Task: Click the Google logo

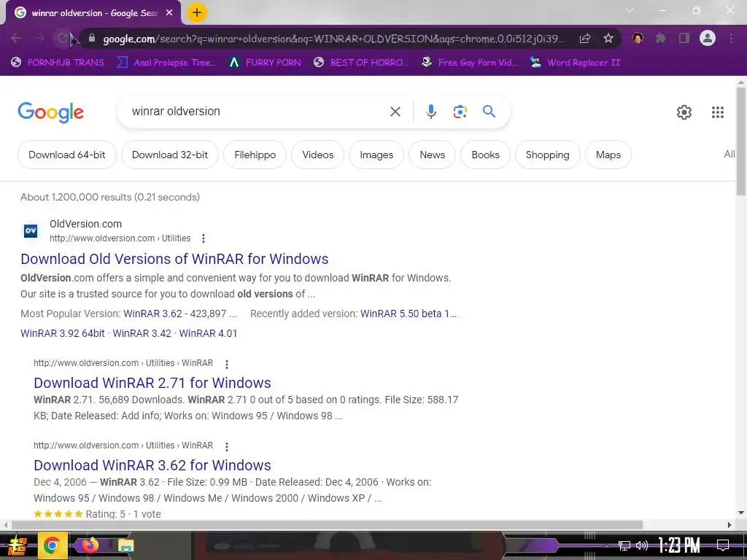Action: tap(51, 112)
